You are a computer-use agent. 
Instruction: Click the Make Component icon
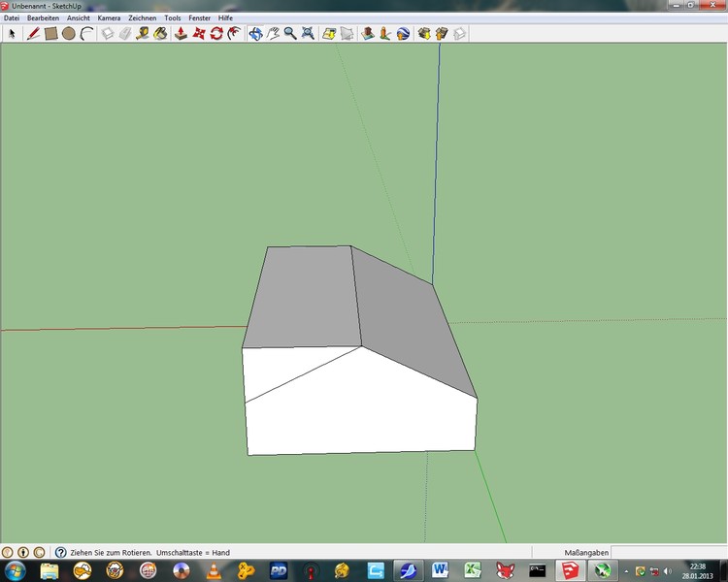point(108,33)
